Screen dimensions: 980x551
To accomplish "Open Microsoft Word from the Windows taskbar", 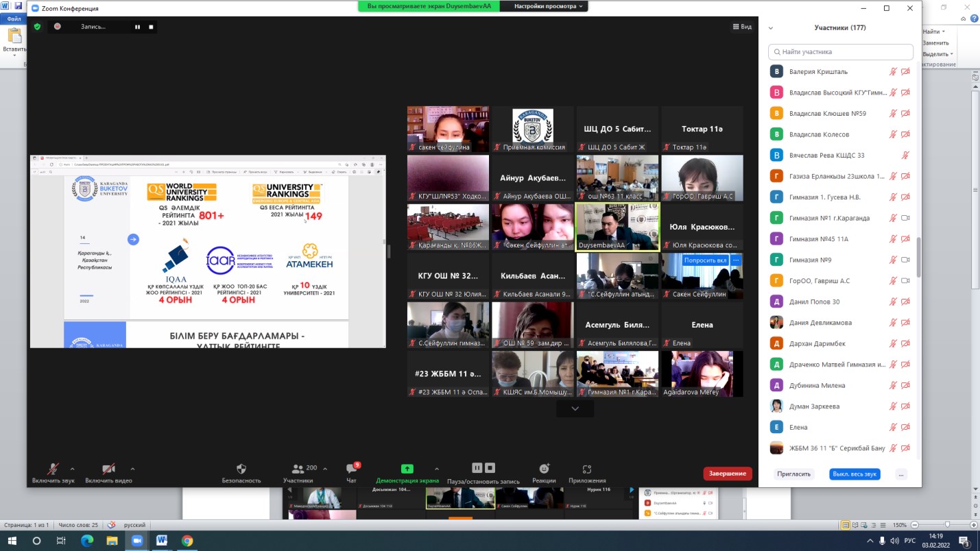I will pos(162,541).
